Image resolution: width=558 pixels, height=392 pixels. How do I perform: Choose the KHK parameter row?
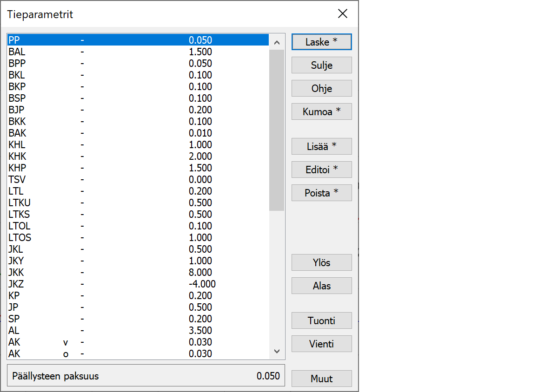[x=138, y=157]
